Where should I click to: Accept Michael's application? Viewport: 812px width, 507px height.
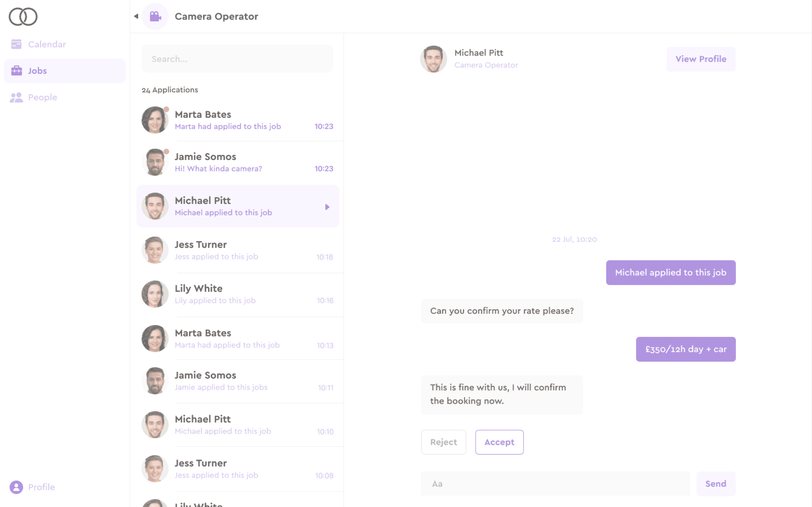pyautogui.click(x=499, y=442)
